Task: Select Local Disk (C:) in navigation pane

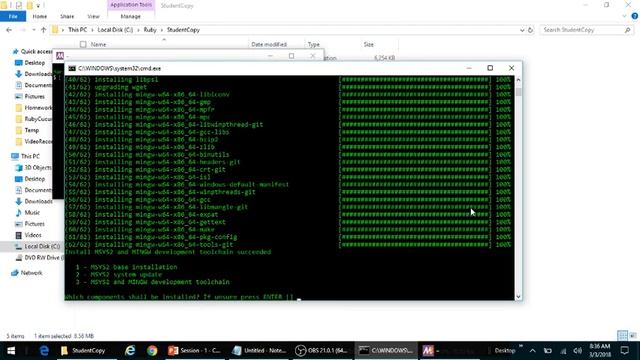Action: pyautogui.click(x=37, y=247)
